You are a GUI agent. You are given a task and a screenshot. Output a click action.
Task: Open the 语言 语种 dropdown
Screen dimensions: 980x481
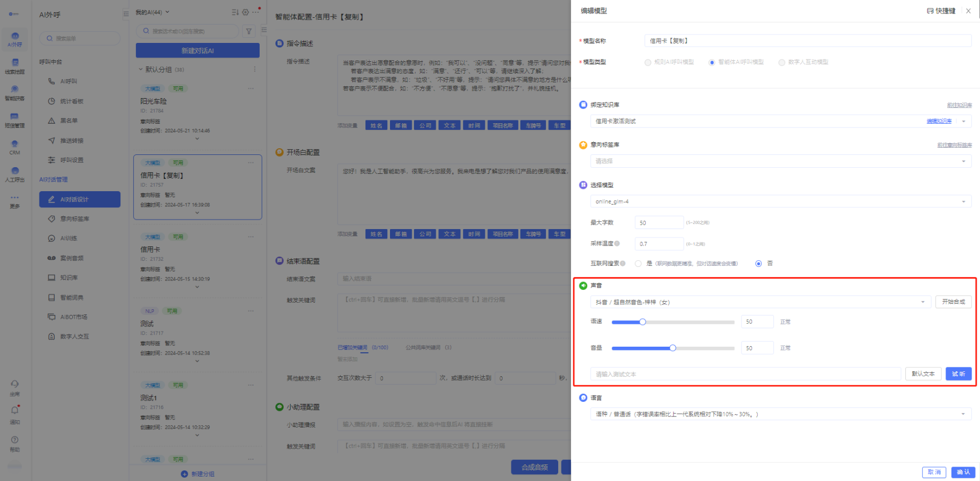[x=780, y=414]
